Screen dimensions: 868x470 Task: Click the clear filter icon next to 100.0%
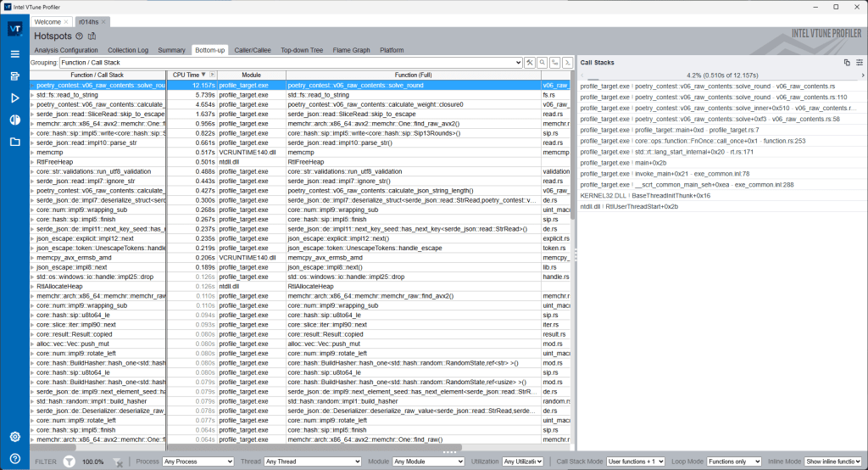119,462
